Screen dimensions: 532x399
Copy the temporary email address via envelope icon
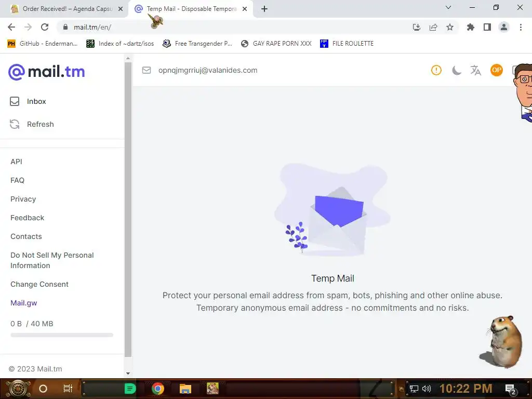pyautogui.click(x=146, y=70)
